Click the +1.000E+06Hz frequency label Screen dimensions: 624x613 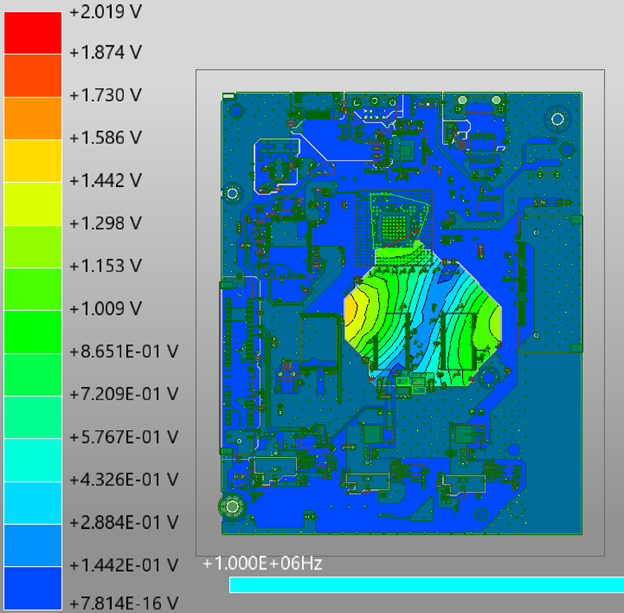(262, 564)
